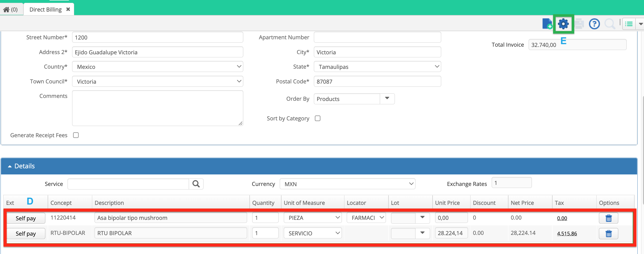Click the help question mark icon

tap(594, 24)
